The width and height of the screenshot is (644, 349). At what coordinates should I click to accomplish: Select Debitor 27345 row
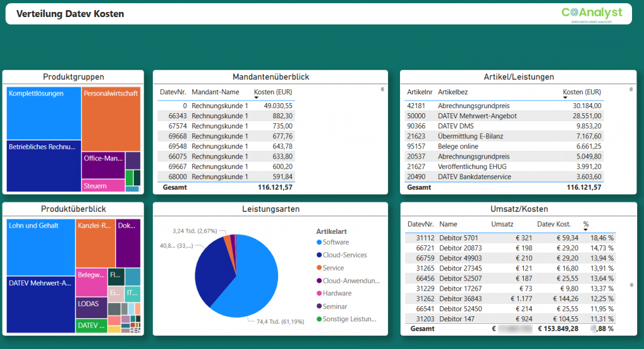(x=510, y=268)
